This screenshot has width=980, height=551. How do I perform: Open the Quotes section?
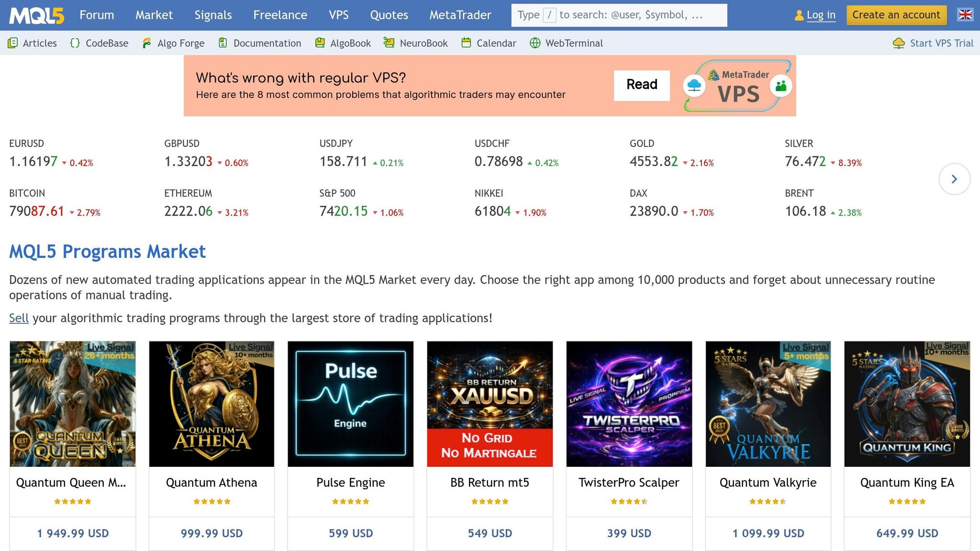click(x=389, y=15)
